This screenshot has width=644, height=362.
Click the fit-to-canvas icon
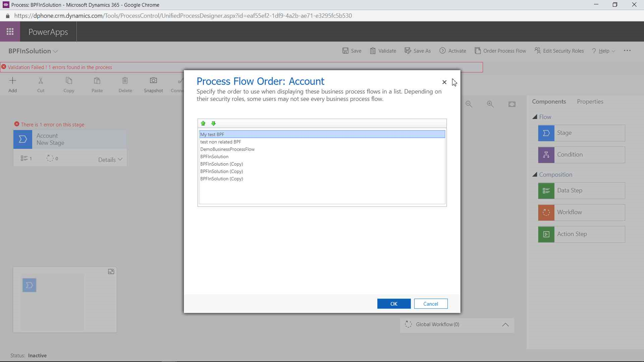point(512,104)
